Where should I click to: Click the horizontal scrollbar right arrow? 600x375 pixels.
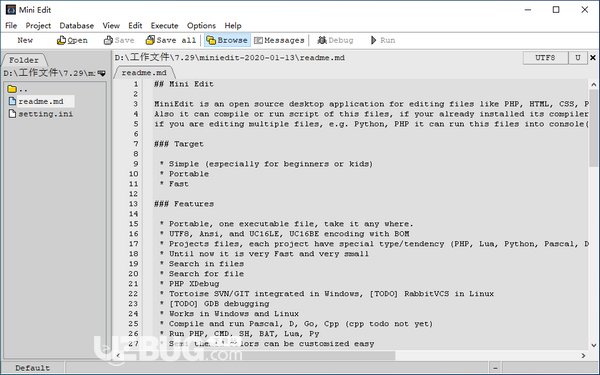[583, 355]
